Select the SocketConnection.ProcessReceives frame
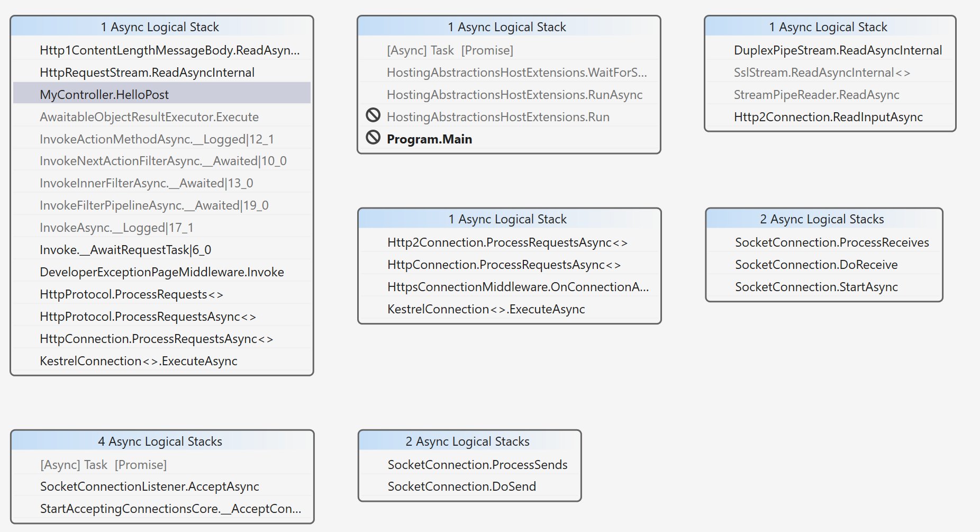This screenshot has width=980, height=532. (x=824, y=242)
